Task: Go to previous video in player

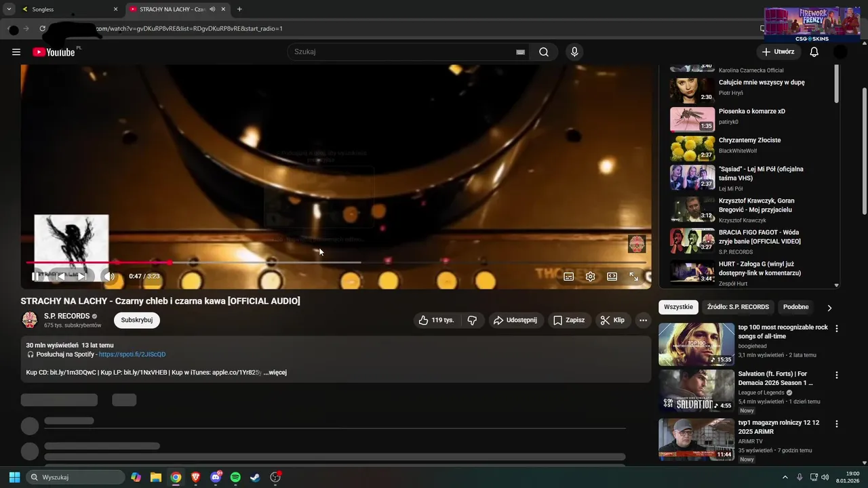Action: [x=60, y=277]
